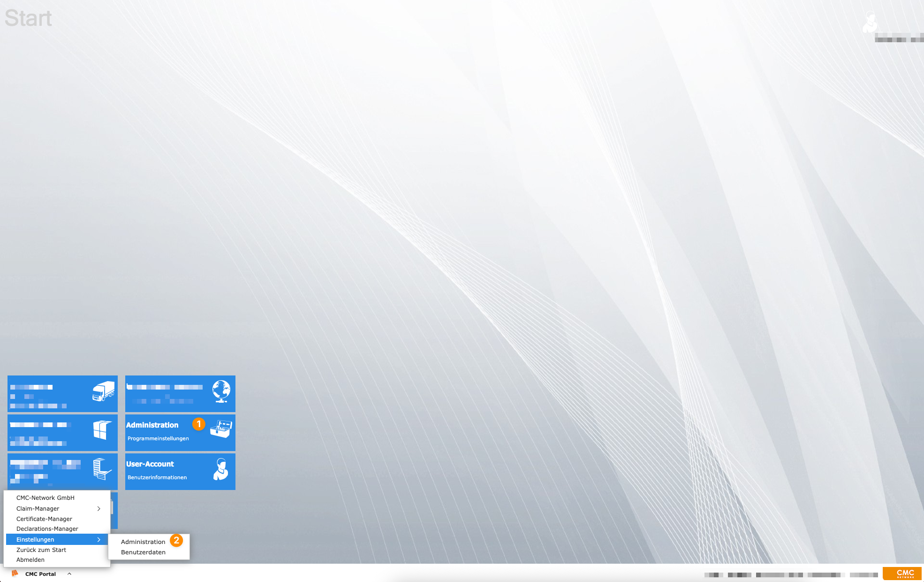
Task: Open Benutzerdaten from the submenu
Action: (x=144, y=552)
